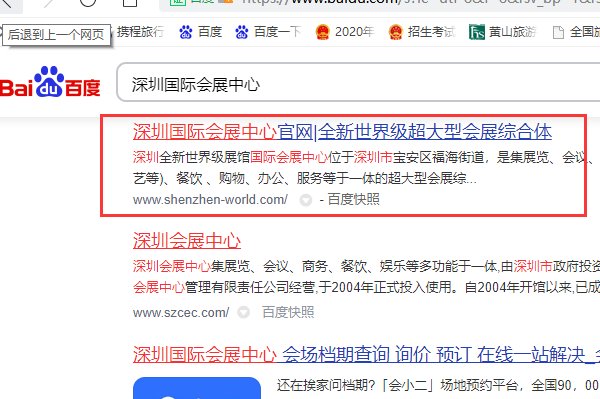Open the 2020年 bookmark
This screenshot has height=399, width=600.
[344, 32]
